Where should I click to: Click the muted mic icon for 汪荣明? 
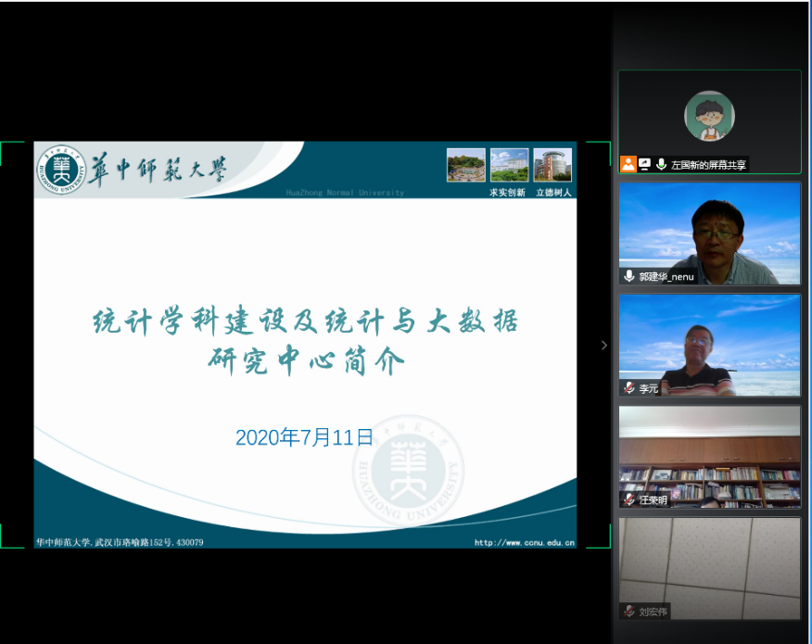coord(629,499)
